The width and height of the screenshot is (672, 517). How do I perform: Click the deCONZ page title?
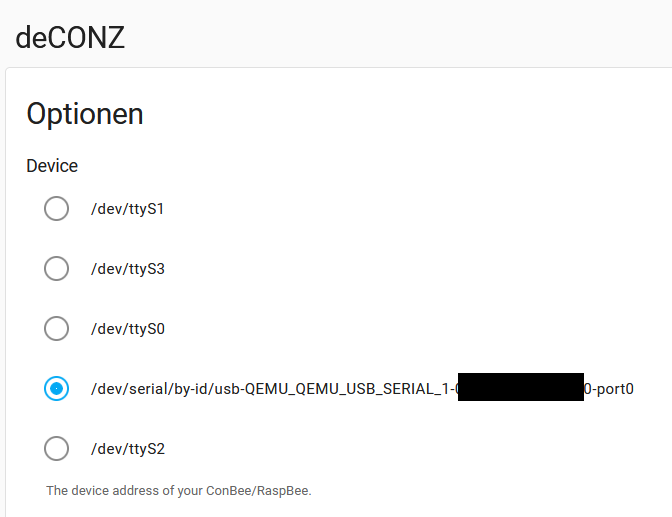pos(70,37)
